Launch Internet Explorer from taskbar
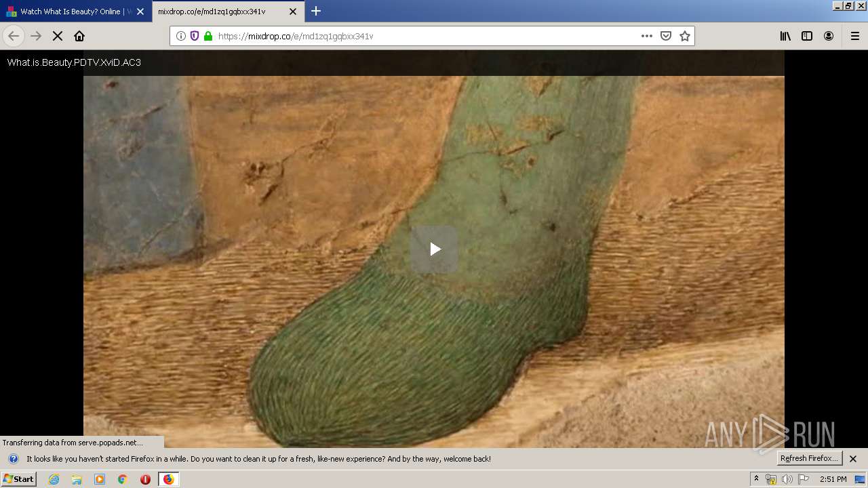This screenshot has height=488, width=868. (54, 479)
